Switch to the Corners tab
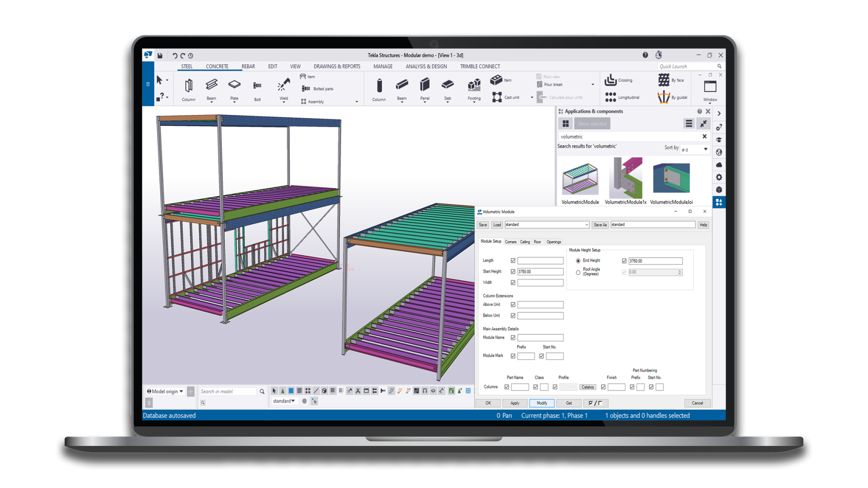The height and width of the screenshot is (488, 868). [511, 242]
